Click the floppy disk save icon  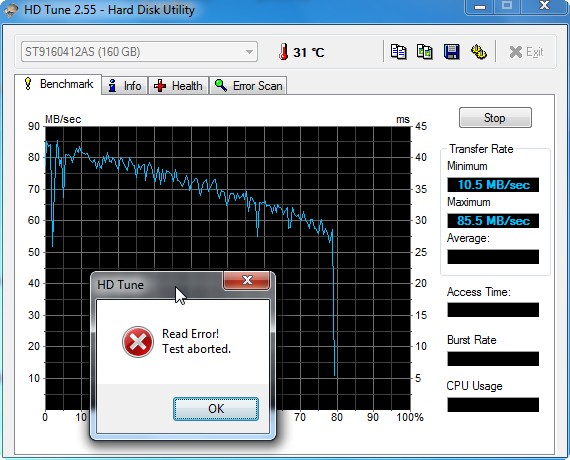(x=451, y=52)
